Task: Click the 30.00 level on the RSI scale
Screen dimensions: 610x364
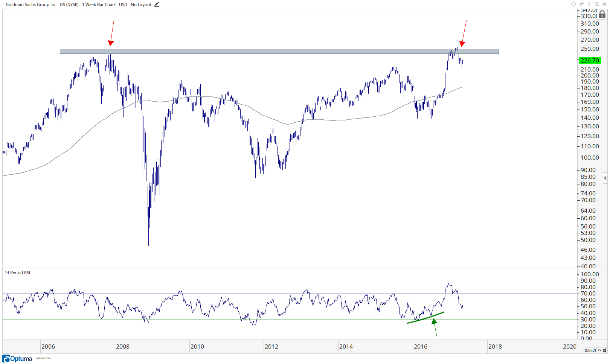Action: 588,320
